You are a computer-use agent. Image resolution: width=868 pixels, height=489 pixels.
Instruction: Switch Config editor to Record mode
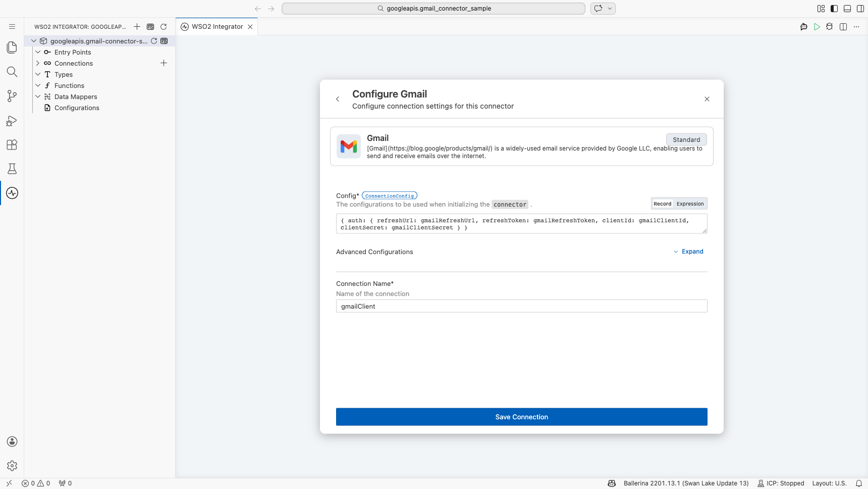coord(663,204)
